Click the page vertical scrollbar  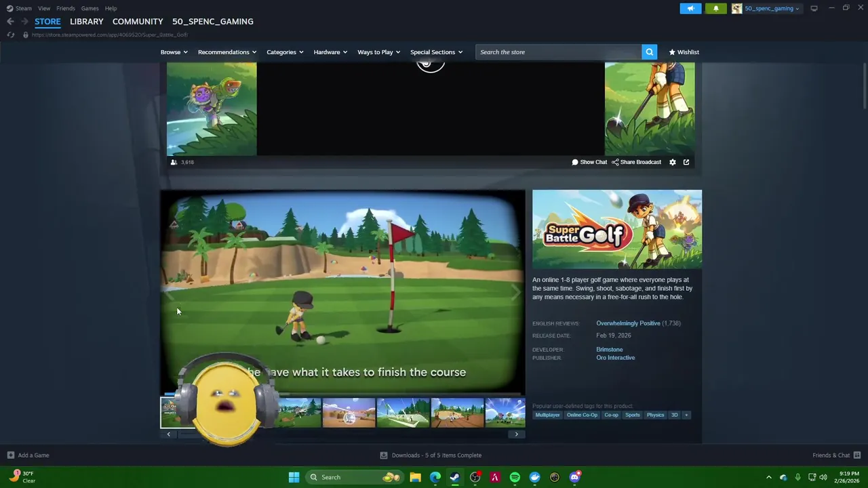(864, 85)
